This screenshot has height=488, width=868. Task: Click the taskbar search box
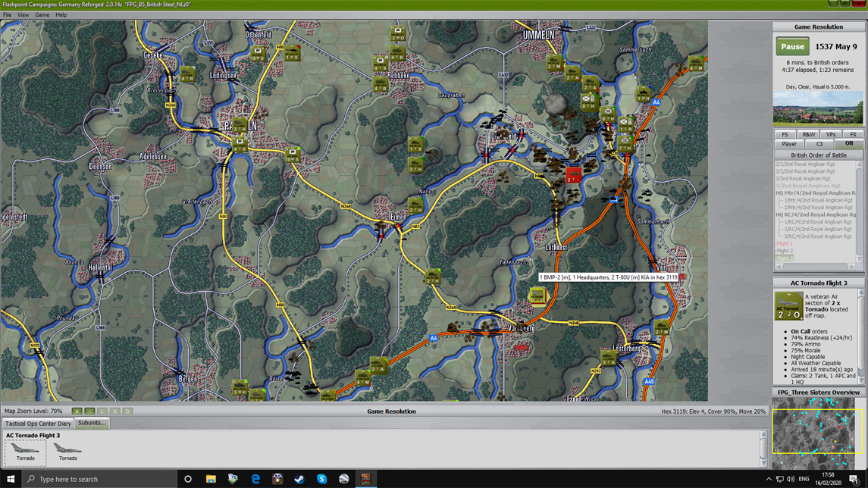coord(99,479)
